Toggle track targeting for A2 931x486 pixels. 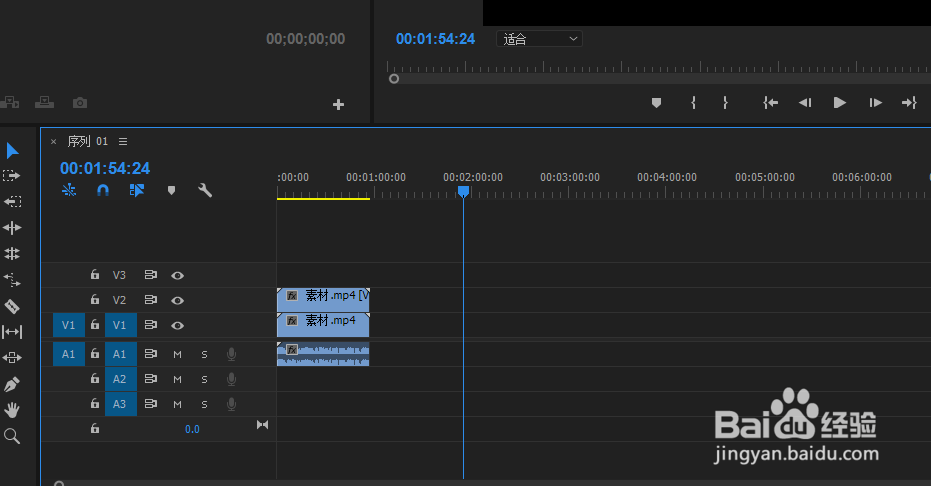[x=121, y=379]
